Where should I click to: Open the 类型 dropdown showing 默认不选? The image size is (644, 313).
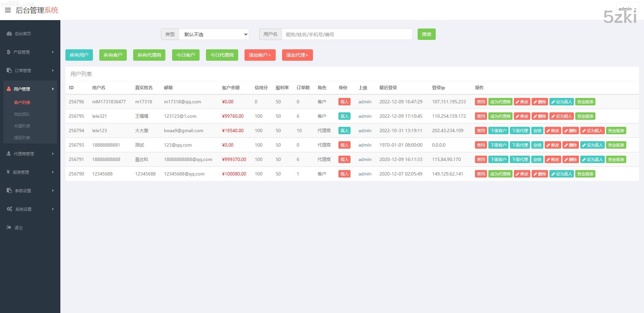pos(214,34)
